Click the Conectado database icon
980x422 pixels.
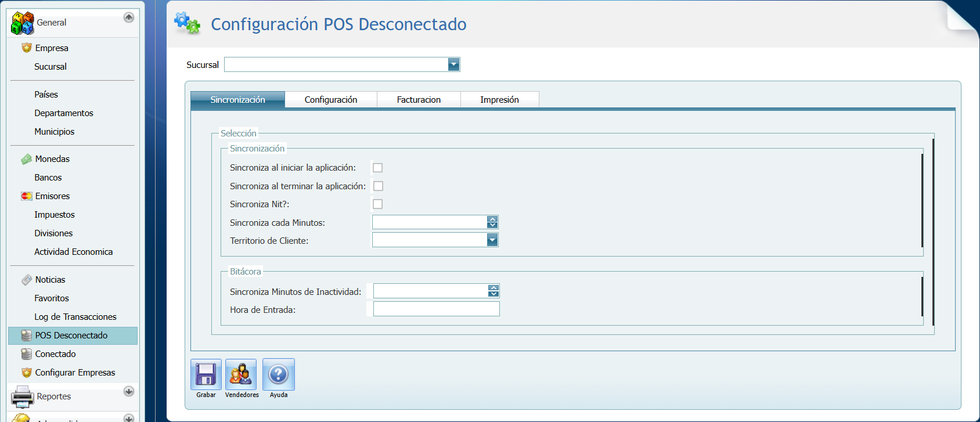[x=27, y=354]
